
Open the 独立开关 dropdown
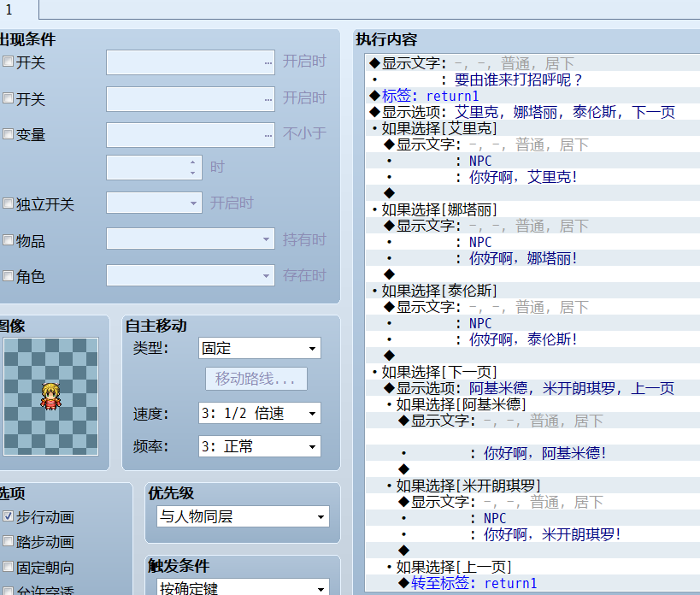[x=154, y=203]
